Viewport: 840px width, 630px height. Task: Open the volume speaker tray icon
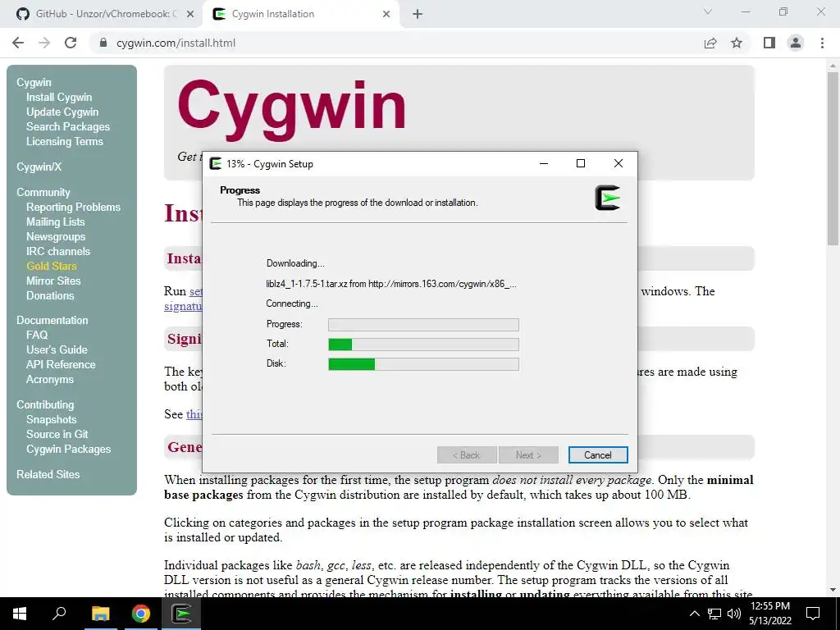click(734, 614)
